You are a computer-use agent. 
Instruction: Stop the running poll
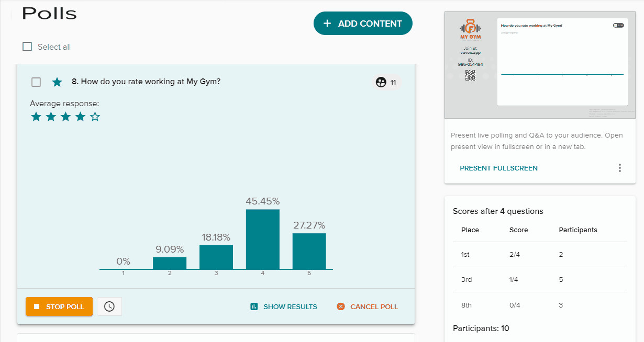(x=59, y=306)
